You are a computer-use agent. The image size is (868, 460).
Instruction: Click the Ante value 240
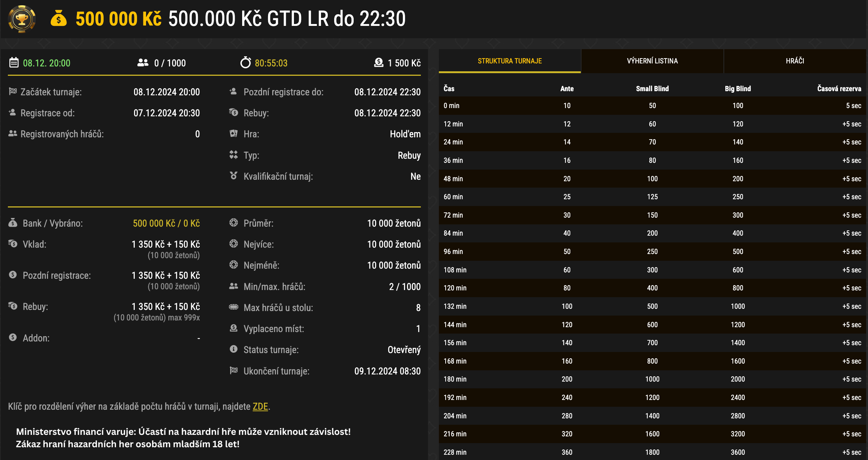point(567,397)
